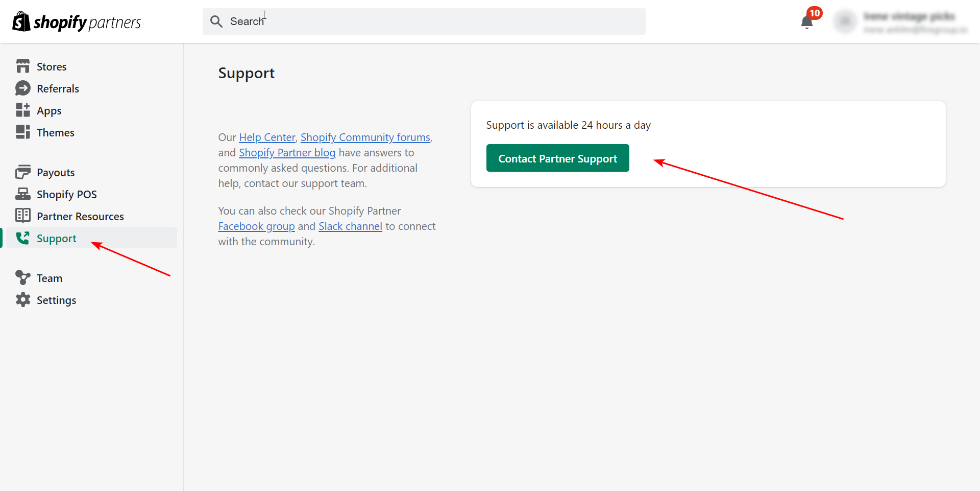Click the Support phone icon
Screen dimensions: 980x491
(x=23, y=238)
